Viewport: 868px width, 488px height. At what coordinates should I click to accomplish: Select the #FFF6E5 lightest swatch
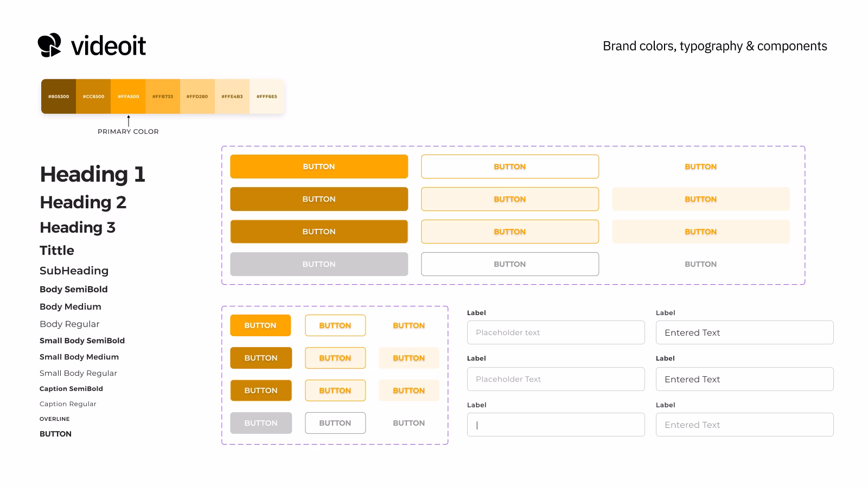point(267,97)
